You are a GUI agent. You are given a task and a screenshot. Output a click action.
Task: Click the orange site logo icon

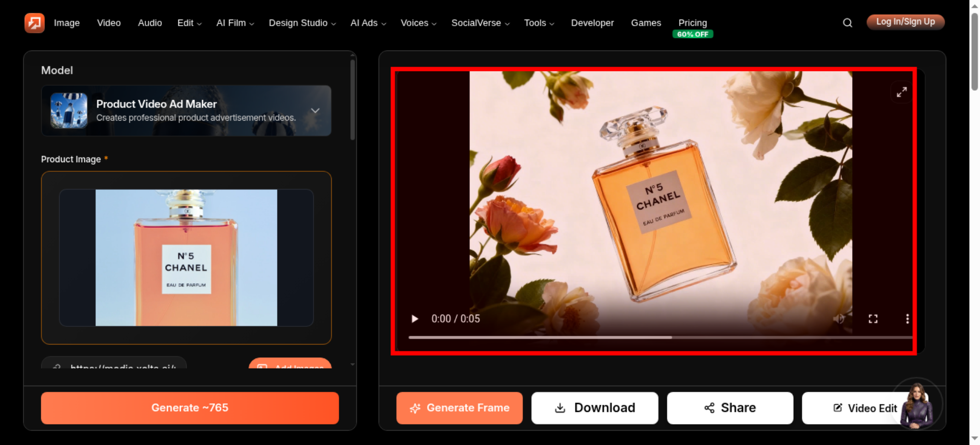click(34, 23)
